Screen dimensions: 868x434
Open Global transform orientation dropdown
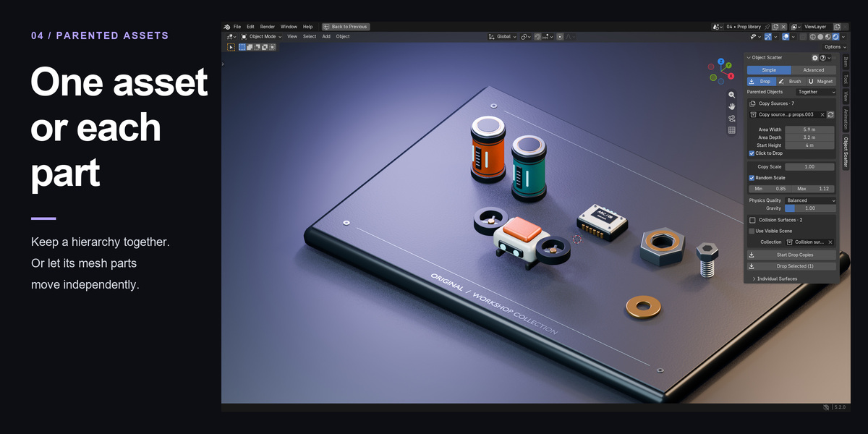[503, 36]
